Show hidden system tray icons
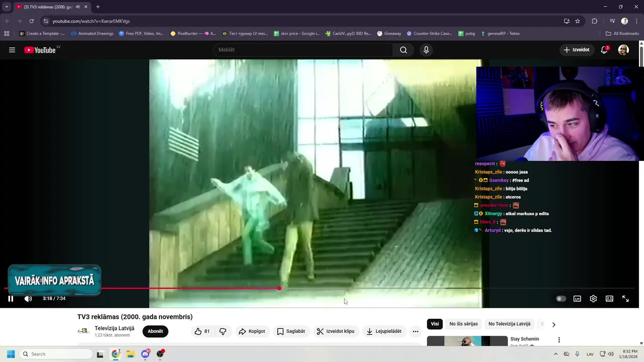Screen dimensions: 644x362 [555, 354]
